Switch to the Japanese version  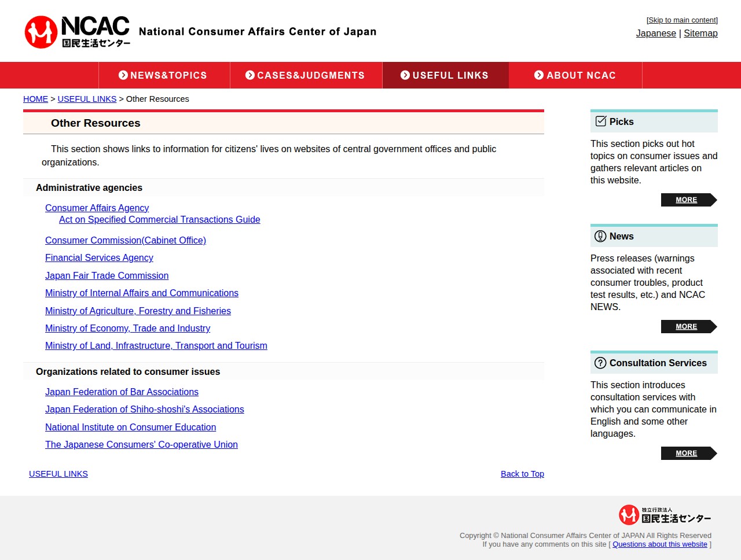tap(656, 34)
